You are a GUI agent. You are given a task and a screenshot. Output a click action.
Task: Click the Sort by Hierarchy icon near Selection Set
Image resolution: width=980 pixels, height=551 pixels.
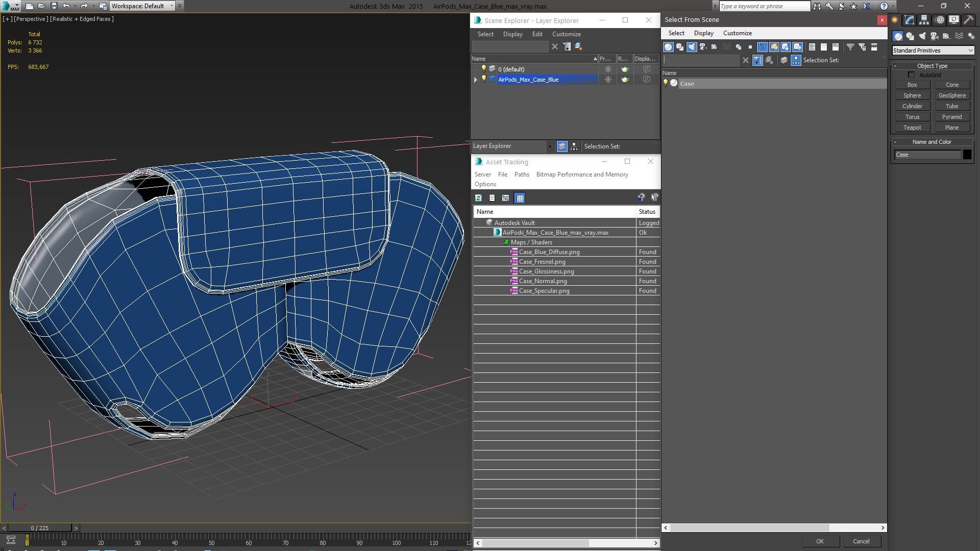[x=796, y=60]
